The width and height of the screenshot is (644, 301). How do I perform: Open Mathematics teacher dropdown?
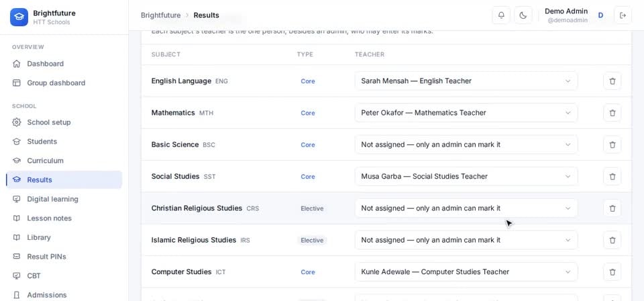click(466, 113)
